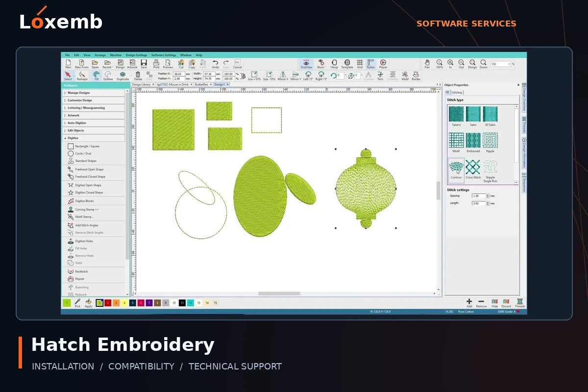Toggle proportional scaling lock icon

click(243, 76)
